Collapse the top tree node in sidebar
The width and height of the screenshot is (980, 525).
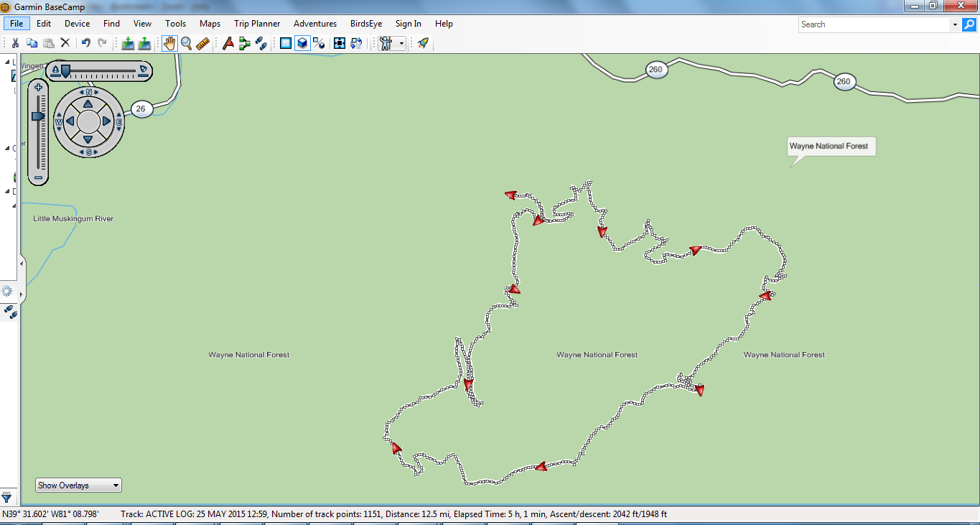7,62
